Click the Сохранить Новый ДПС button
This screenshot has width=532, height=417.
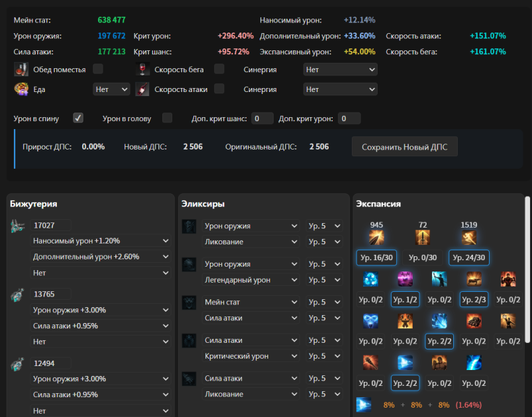coord(404,147)
